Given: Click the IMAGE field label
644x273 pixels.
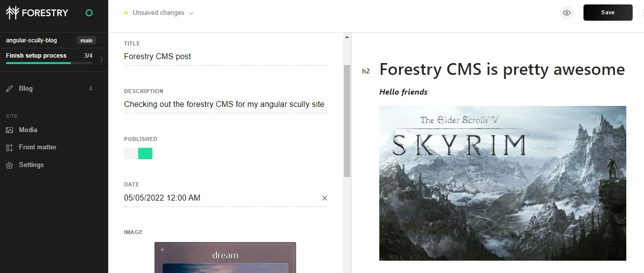Looking at the screenshot, I should coord(133,232).
